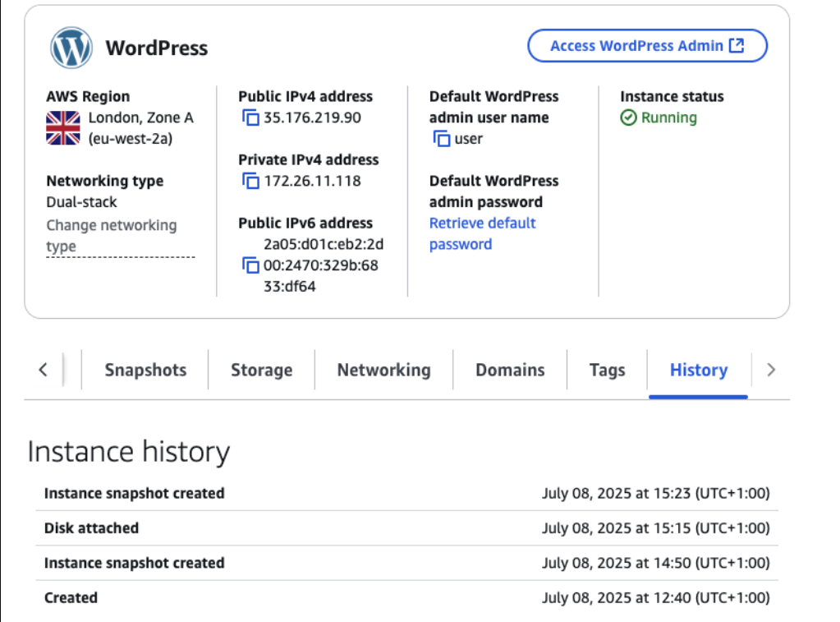Copy the private IPv4 address 172.26.11.118
The image size is (840, 622).
[250, 181]
